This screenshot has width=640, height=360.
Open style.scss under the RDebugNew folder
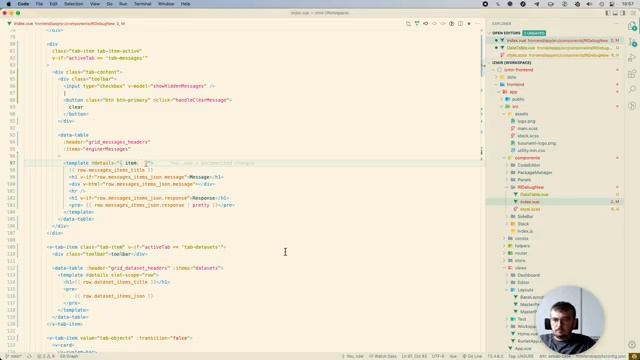tap(530, 209)
